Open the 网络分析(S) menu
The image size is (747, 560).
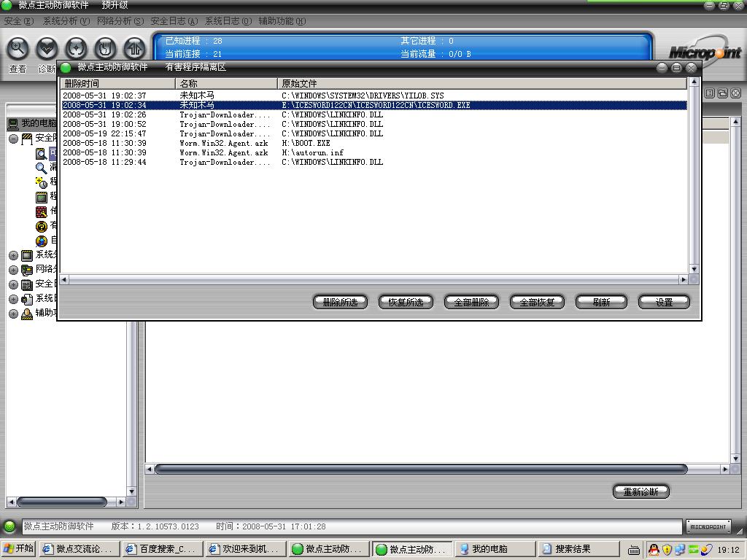tap(120, 21)
